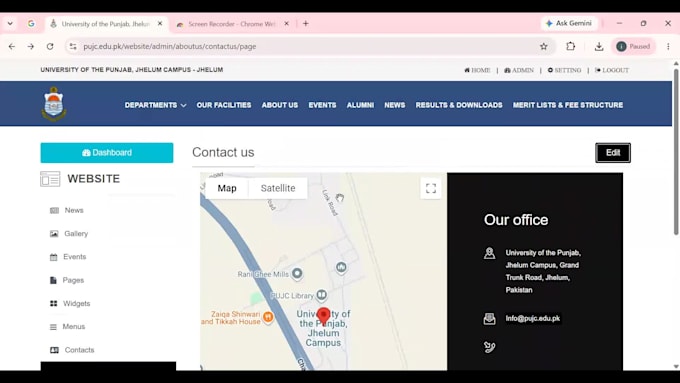Open the Chrome three-dot menu
The width and height of the screenshot is (680, 383).
[x=668, y=46]
